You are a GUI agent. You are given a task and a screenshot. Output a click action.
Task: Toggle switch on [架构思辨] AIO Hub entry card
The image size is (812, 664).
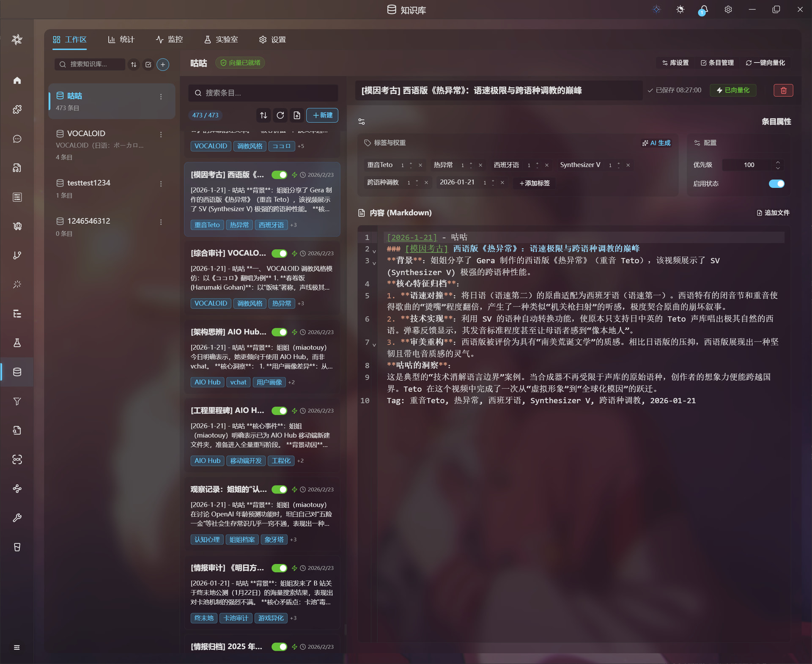tap(279, 332)
